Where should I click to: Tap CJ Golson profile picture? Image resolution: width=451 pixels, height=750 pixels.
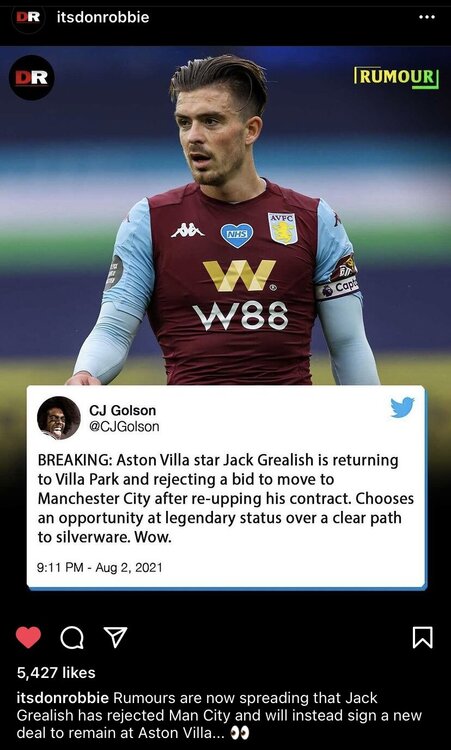pyautogui.click(x=59, y=418)
